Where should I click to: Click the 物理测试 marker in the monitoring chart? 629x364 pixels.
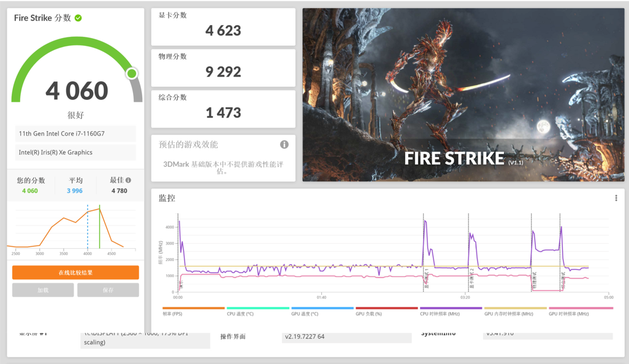click(x=535, y=280)
